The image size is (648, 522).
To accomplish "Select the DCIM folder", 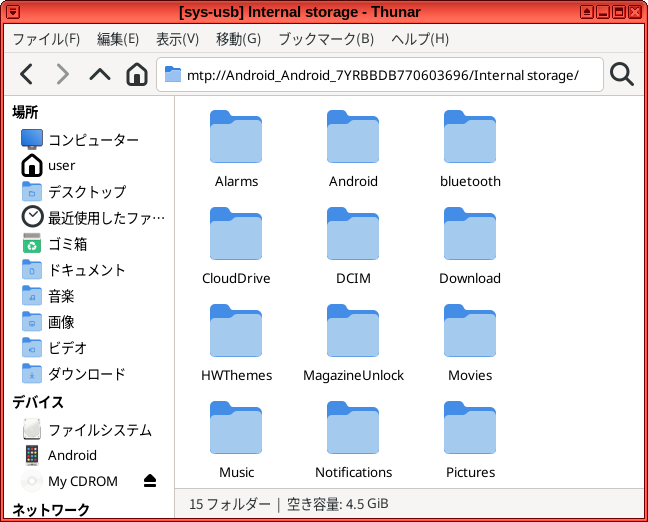I will click(353, 246).
